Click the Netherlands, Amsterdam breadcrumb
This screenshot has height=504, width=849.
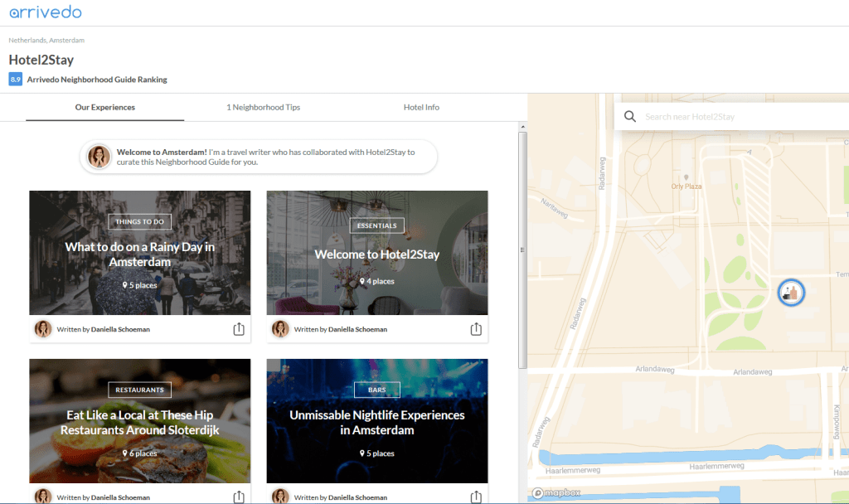click(x=46, y=40)
